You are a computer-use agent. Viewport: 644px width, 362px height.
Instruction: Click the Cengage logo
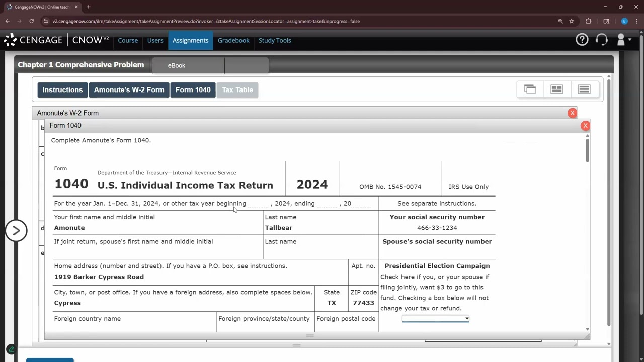coord(33,40)
